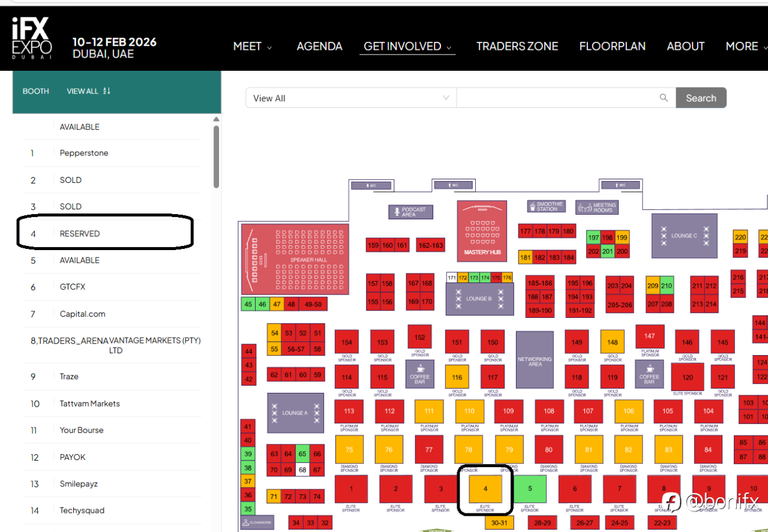The width and height of the screenshot is (768, 532).
Task: Click booth 162-163 on floorplan
Action: point(430,245)
